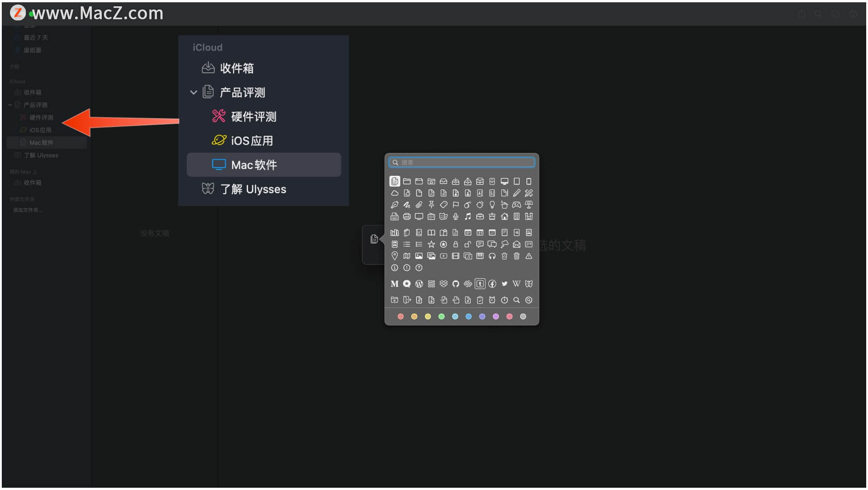Select the stacked documents icon in picker
This screenshot has width=868, height=490.
[x=395, y=181]
